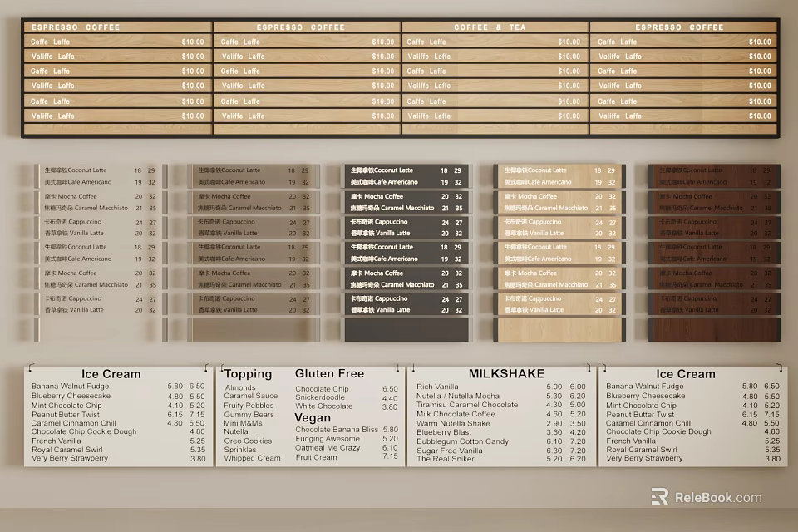Select Blueberry Blast milkshake
The height and width of the screenshot is (532, 798).
(444, 432)
